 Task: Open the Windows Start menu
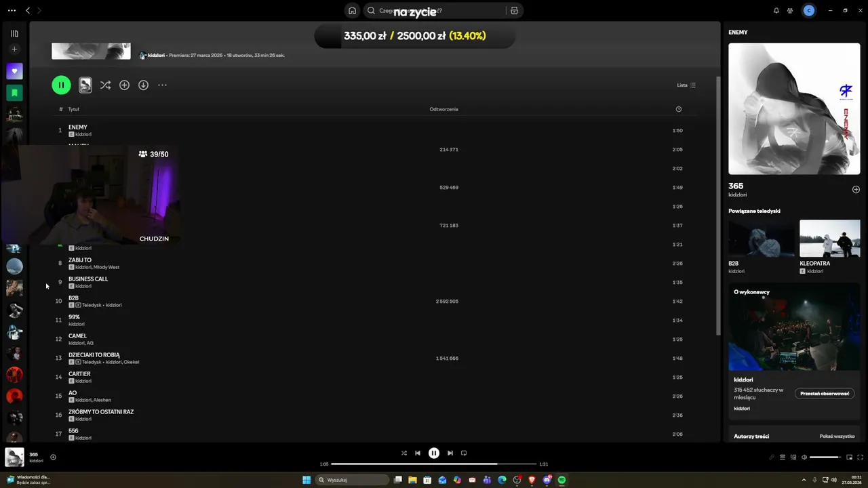click(x=307, y=480)
